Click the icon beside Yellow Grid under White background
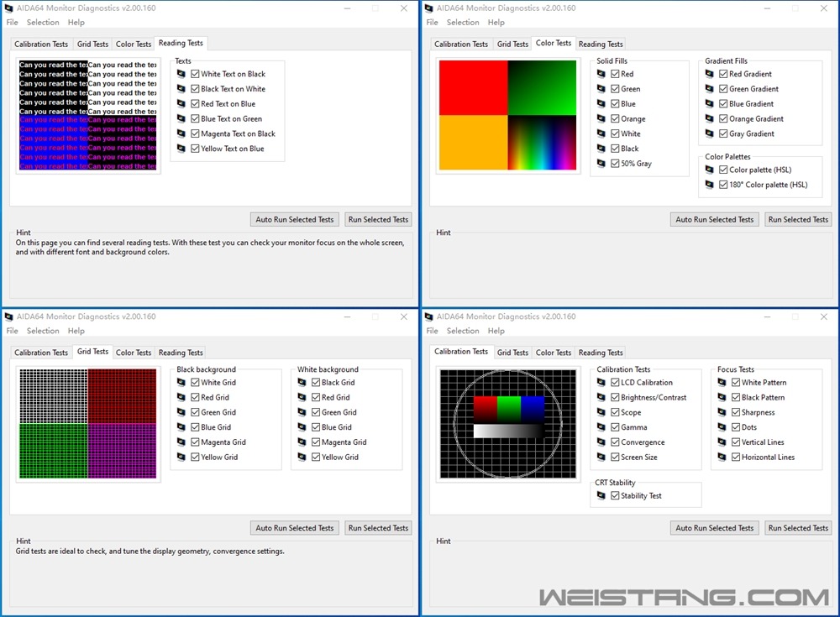 [302, 458]
